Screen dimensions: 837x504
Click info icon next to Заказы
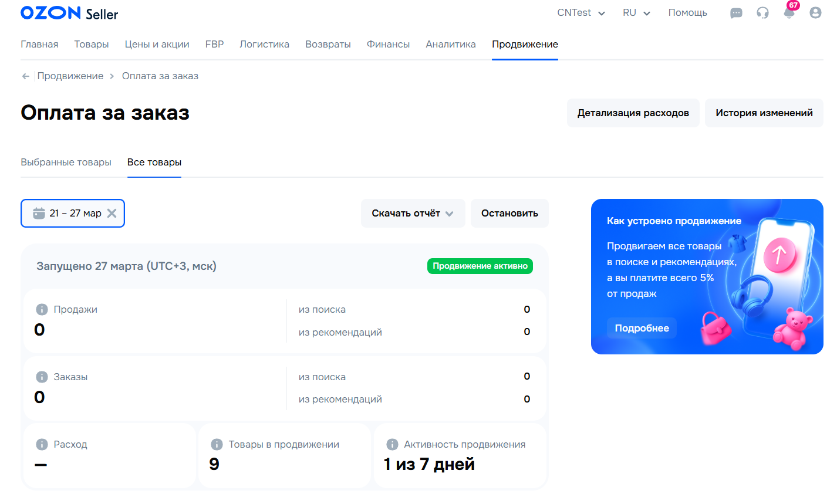click(x=42, y=377)
